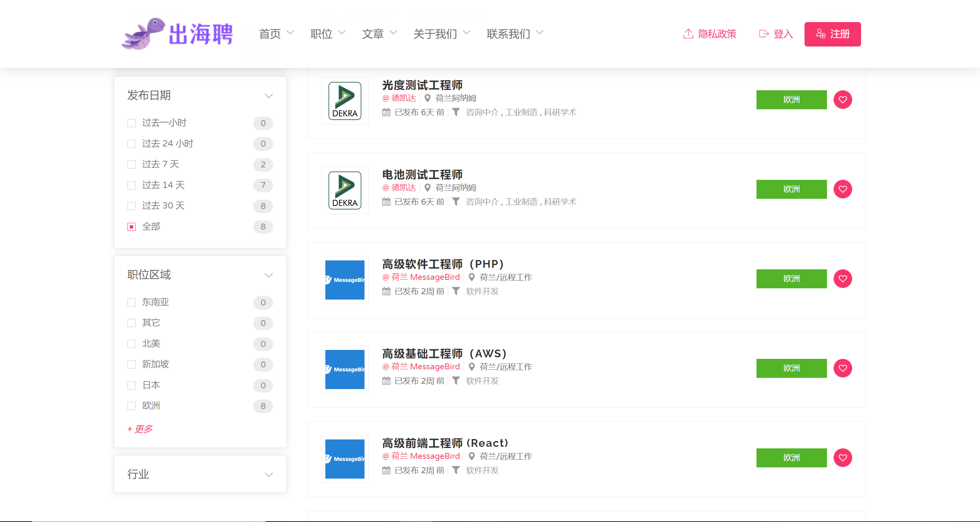Collapse the 发布日期 filter panel
The width and height of the screenshot is (980, 522).
268,96
